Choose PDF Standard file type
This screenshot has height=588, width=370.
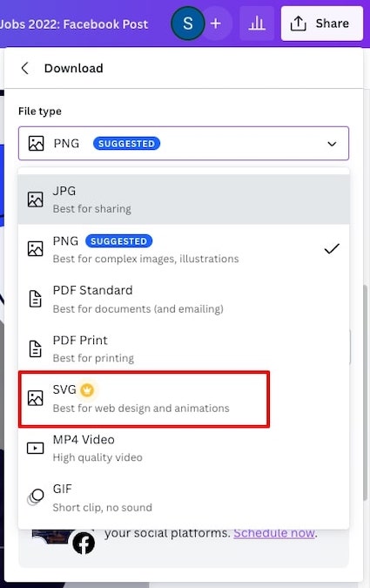(184, 299)
